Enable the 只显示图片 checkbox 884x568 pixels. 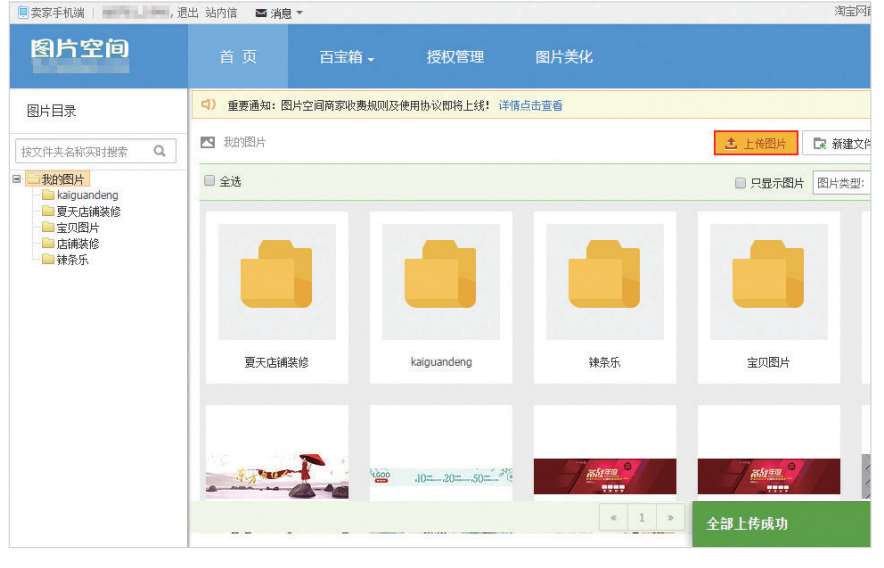(x=740, y=183)
